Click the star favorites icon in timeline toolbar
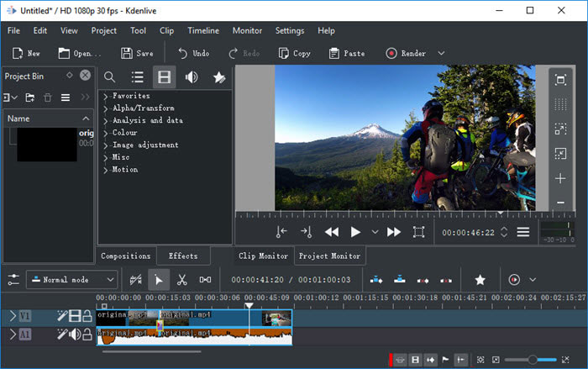Viewport: 588px width, 369px height. [480, 279]
